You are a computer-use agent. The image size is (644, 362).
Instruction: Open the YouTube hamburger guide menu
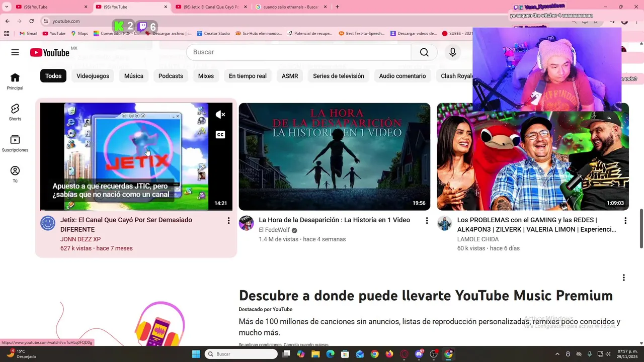pos(15,52)
